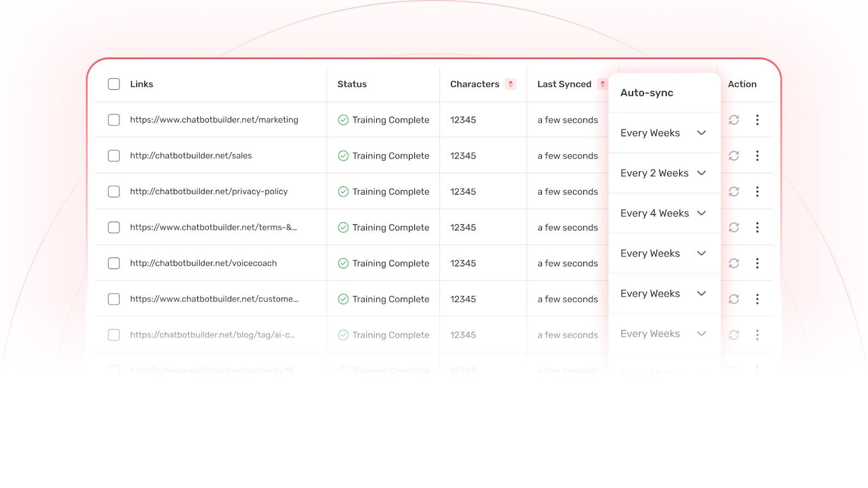This screenshot has width=868, height=488.
Task: Click the refresh sync icon for the marketing link
Action: [x=734, y=120]
